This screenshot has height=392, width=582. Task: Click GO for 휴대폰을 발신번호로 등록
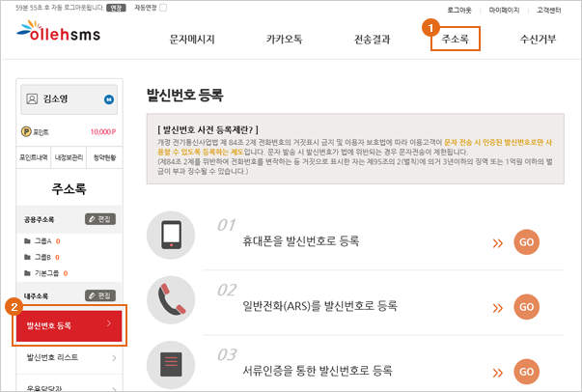point(526,242)
